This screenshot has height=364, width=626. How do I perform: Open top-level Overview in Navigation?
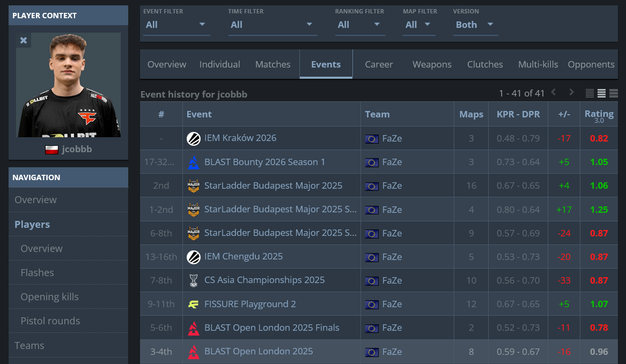(68, 199)
